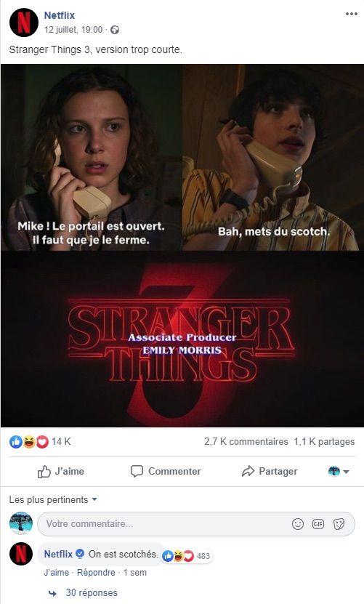The width and height of the screenshot is (364, 604).
Task: Open the 2,7 K commentaires link
Action: pos(246,441)
